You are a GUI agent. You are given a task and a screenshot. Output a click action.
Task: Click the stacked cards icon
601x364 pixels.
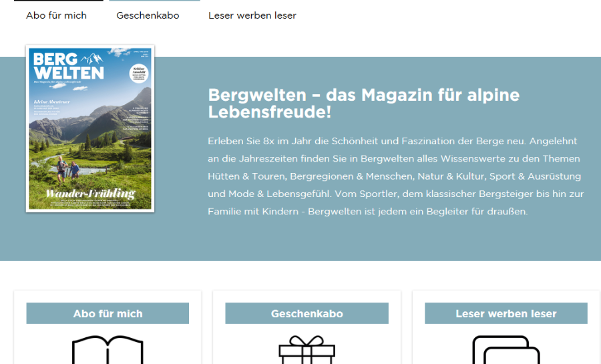point(506,350)
